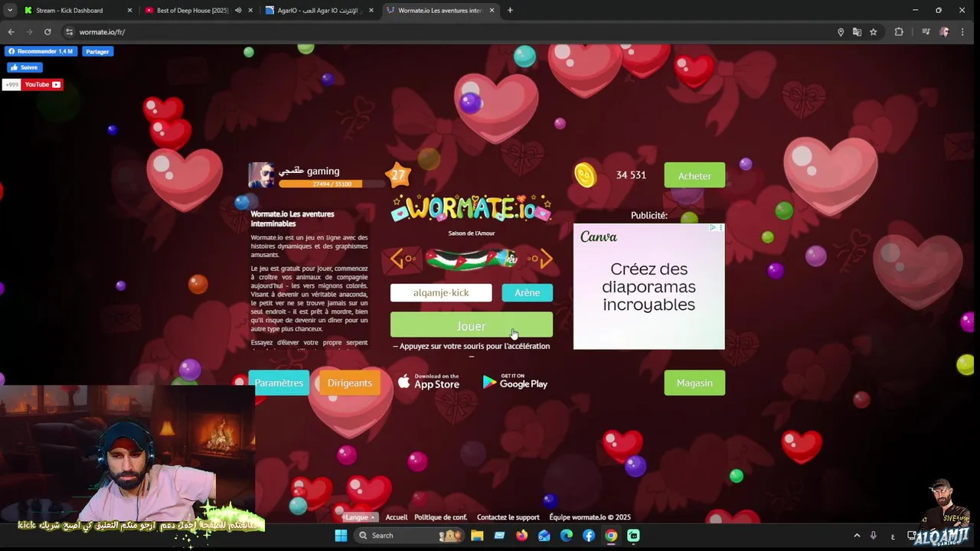Buy coins with the Acheter button
The width and height of the screenshot is (980, 551).
coord(694,175)
